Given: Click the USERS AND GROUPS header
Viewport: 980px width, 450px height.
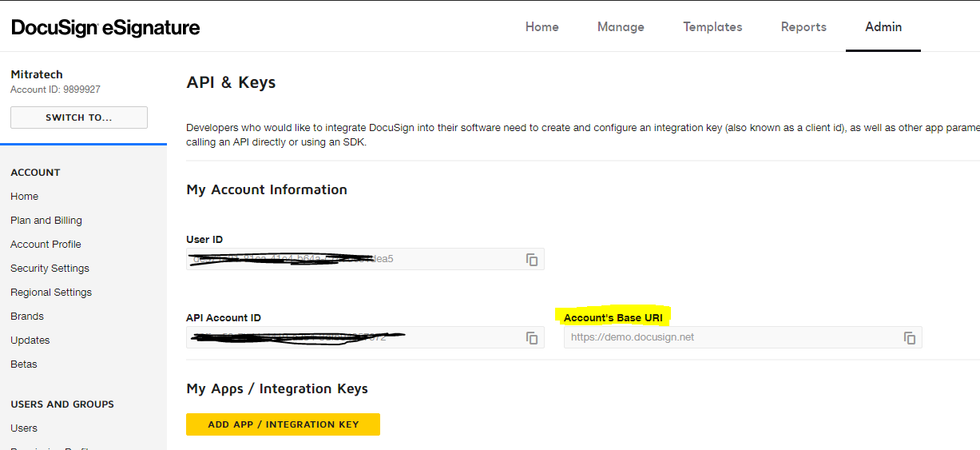Looking at the screenshot, I should click(62, 404).
